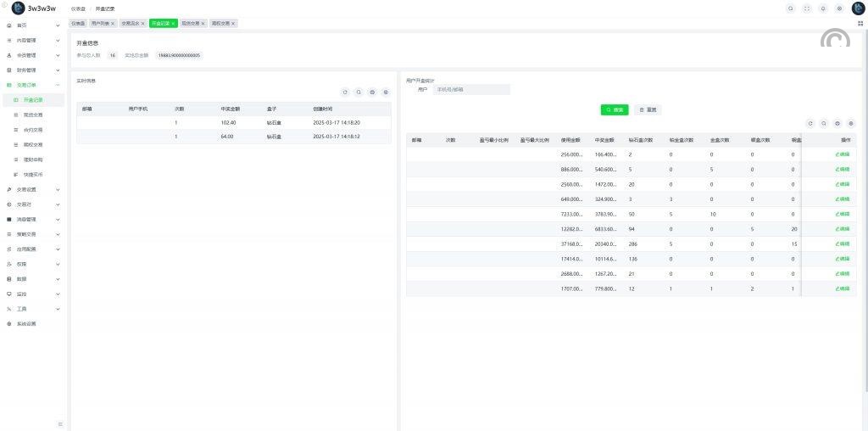Screen dimensions: 868x431
Task: Collapse the sidebar using the bottom toggle
Action: (x=59, y=423)
